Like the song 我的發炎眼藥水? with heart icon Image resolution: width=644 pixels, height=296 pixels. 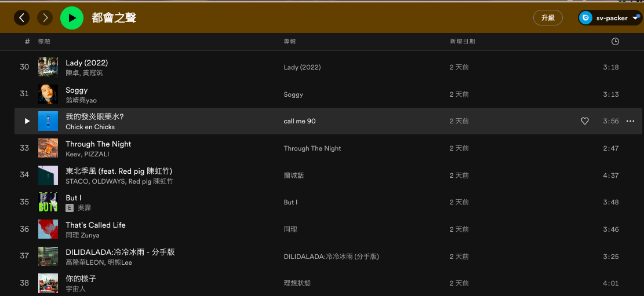click(x=585, y=121)
